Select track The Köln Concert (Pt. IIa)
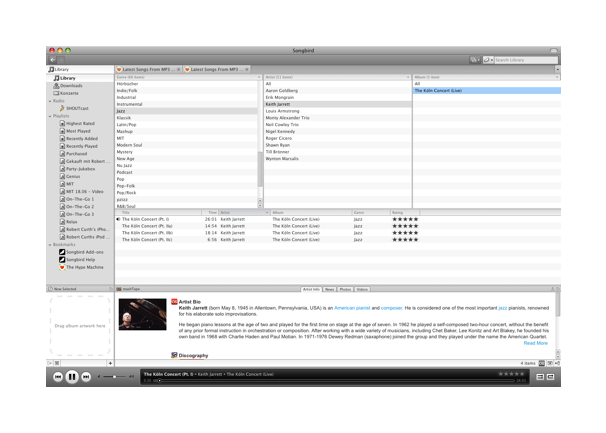Viewport: 606px width, 433px height. coord(337,226)
